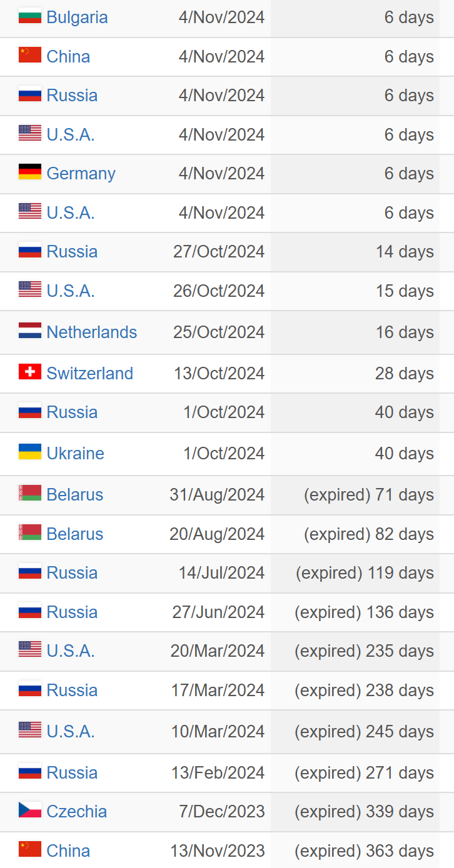Click the Belarus flag dated 31/Aug/2024

[x=30, y=494]
